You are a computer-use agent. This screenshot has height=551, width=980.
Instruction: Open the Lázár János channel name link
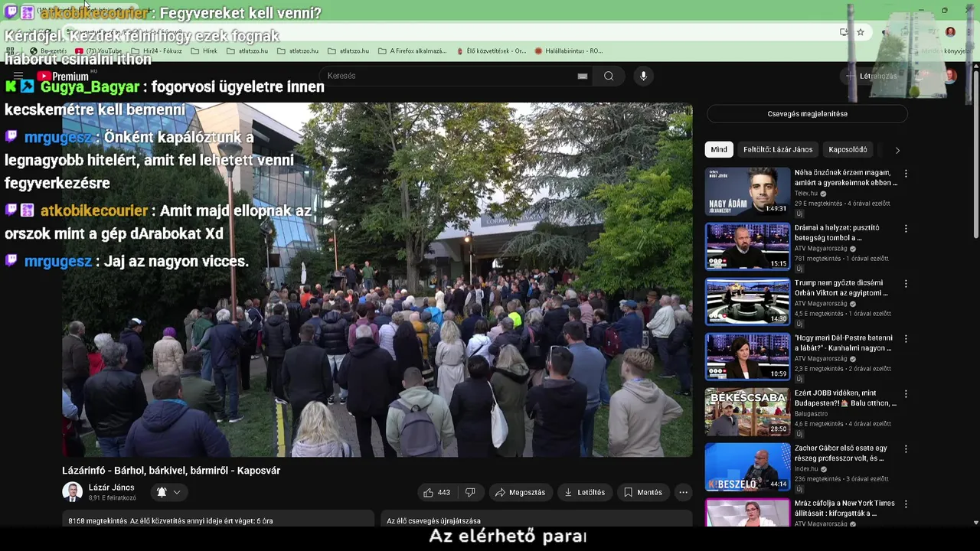point(111,487)
